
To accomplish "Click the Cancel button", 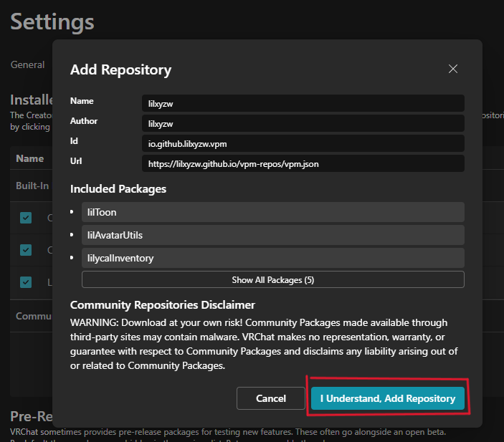I will click(270, 398).
